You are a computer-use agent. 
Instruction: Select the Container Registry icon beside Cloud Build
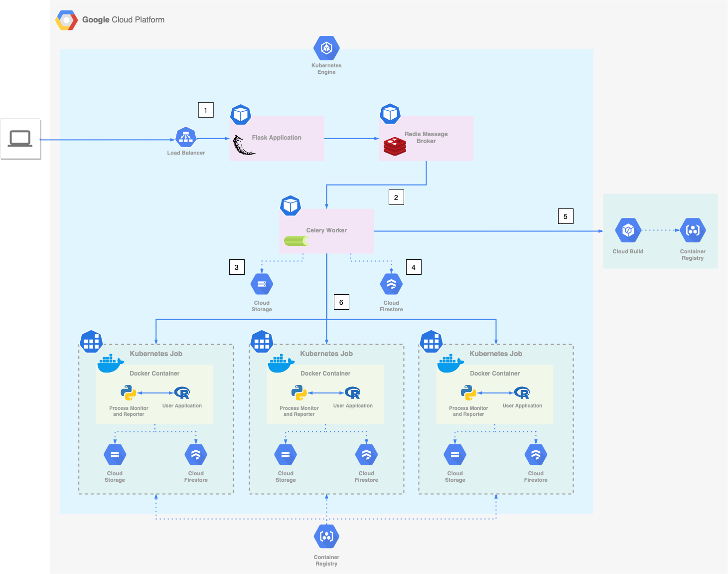(693, 230)
